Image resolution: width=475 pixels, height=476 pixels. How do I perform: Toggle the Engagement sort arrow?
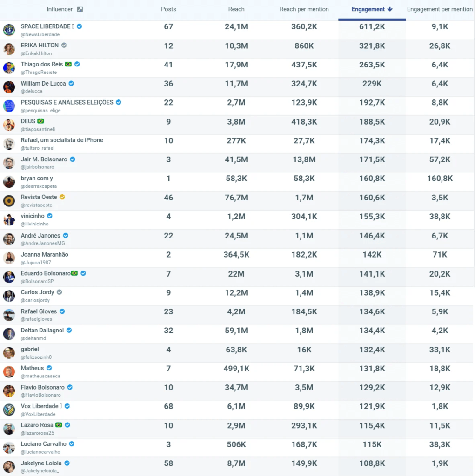point(390,9)
